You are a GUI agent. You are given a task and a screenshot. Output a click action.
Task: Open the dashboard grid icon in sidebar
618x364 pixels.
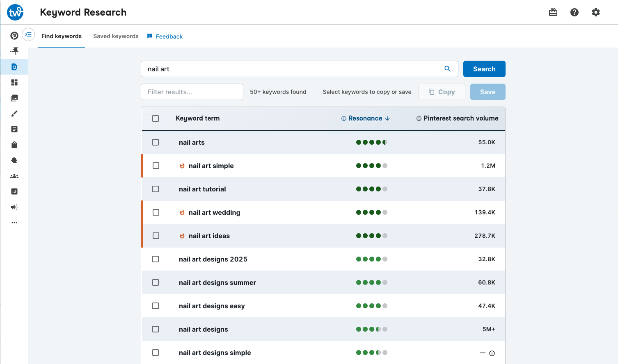pyautogui.click(x=14, y=82)
